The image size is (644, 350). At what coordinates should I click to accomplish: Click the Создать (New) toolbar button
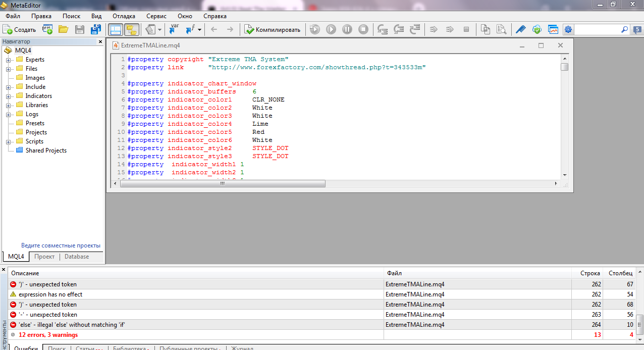20,29
